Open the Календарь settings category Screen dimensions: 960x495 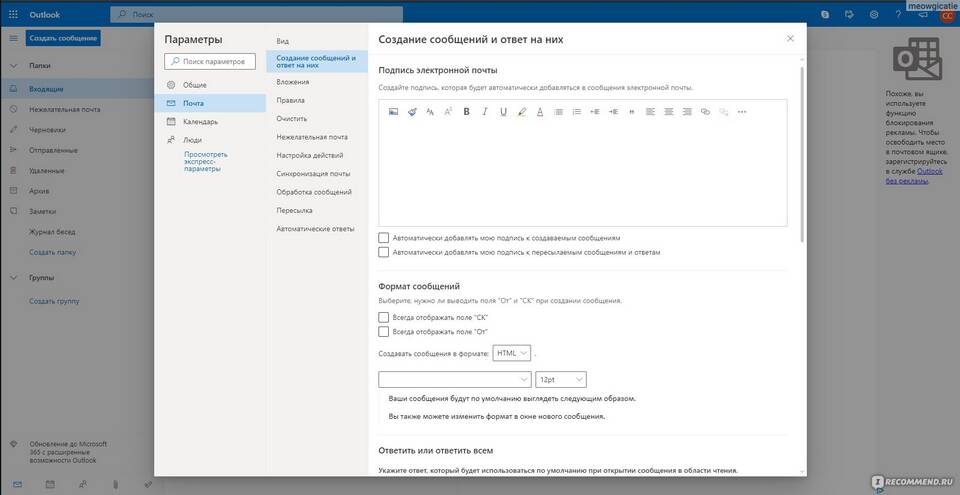pyautogui.click(x=200, y=121)
